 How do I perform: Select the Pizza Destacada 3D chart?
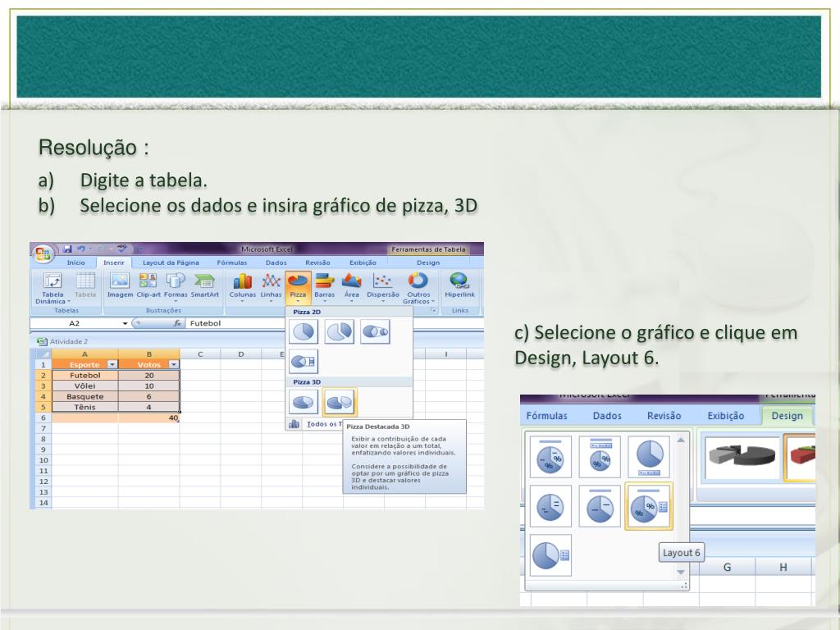click(340, 402)
